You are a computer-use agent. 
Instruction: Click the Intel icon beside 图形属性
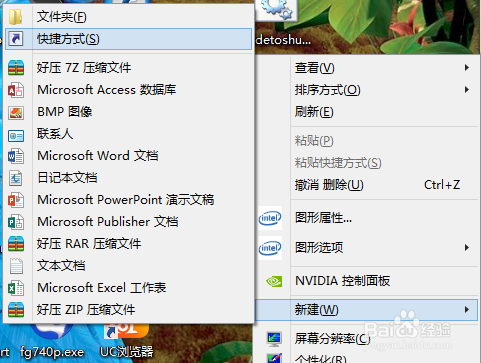[270, 218]
